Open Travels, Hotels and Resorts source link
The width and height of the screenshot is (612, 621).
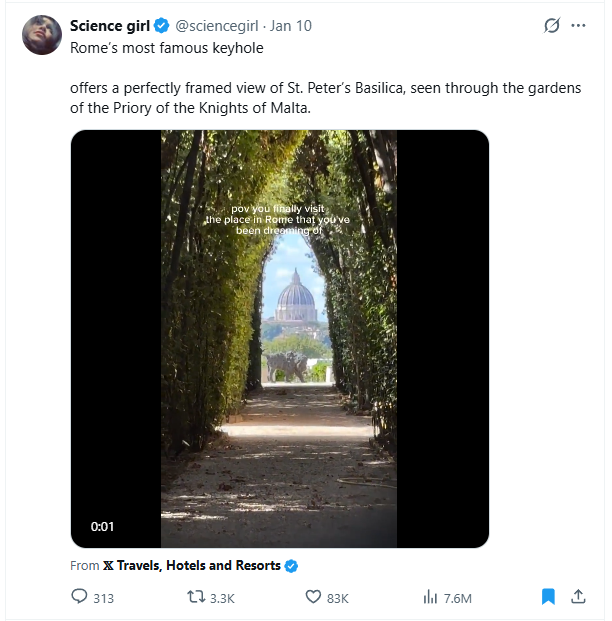click(192, 566)
